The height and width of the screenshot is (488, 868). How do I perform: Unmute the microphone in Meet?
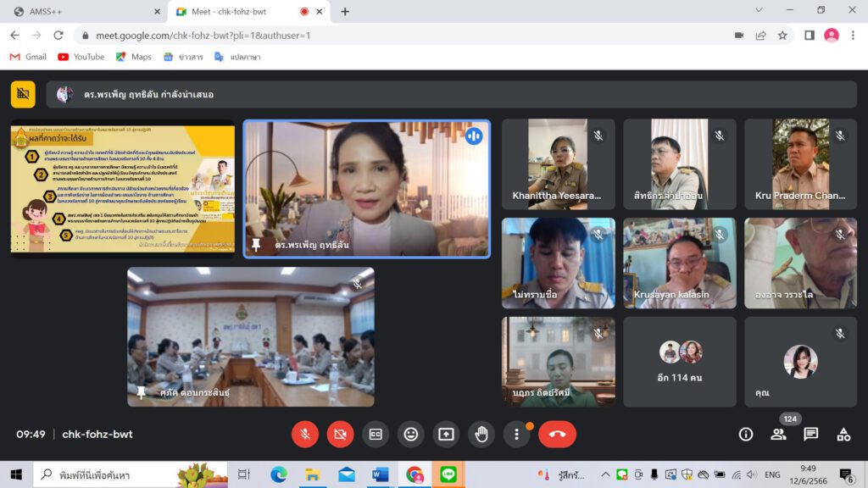click(x=304, y=435)
